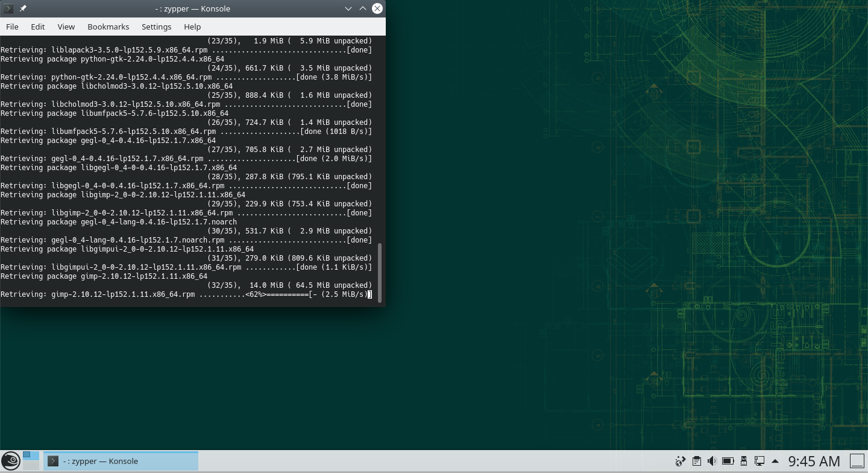868x473 pixels.
Task: Open the removable USB device notifier icon
Action: tap(744, 462)
